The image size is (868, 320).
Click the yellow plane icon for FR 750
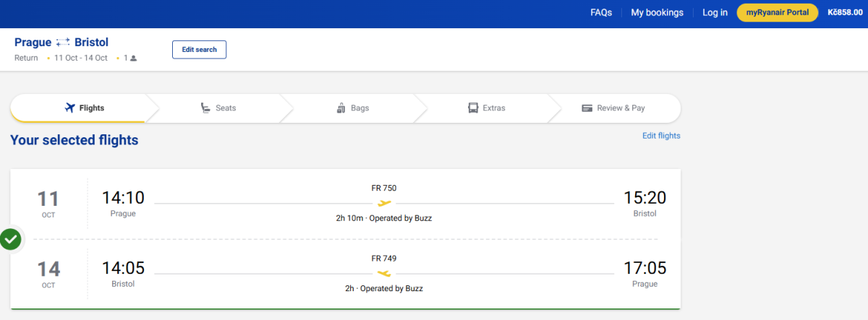(x=384, y=203)
